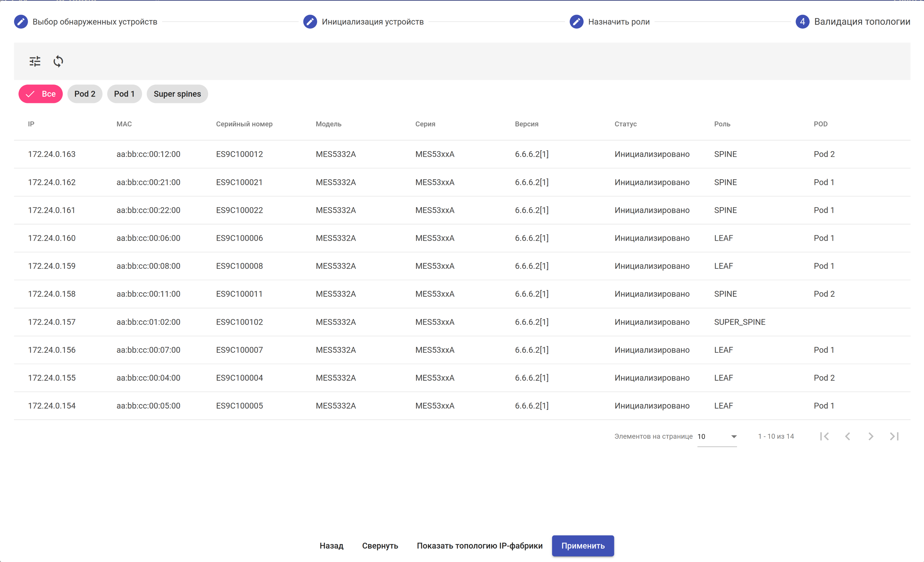Go to next page of devices
Image resolution: width=924 pixels, height=562 pixels.
click(871, 436)
